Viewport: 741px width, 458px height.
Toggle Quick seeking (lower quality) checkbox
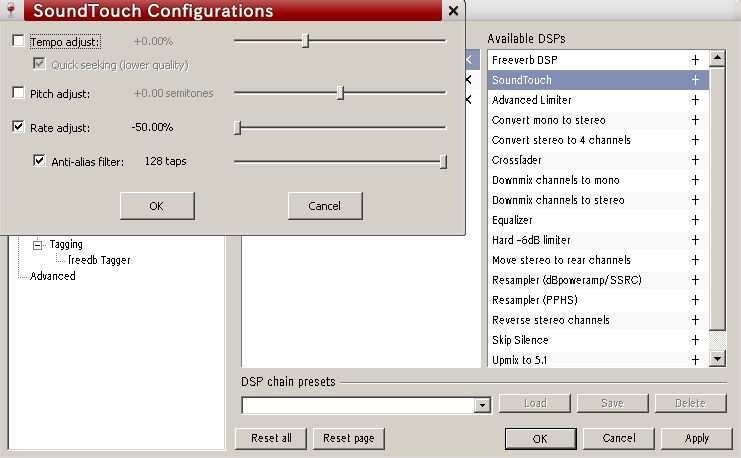39,63
